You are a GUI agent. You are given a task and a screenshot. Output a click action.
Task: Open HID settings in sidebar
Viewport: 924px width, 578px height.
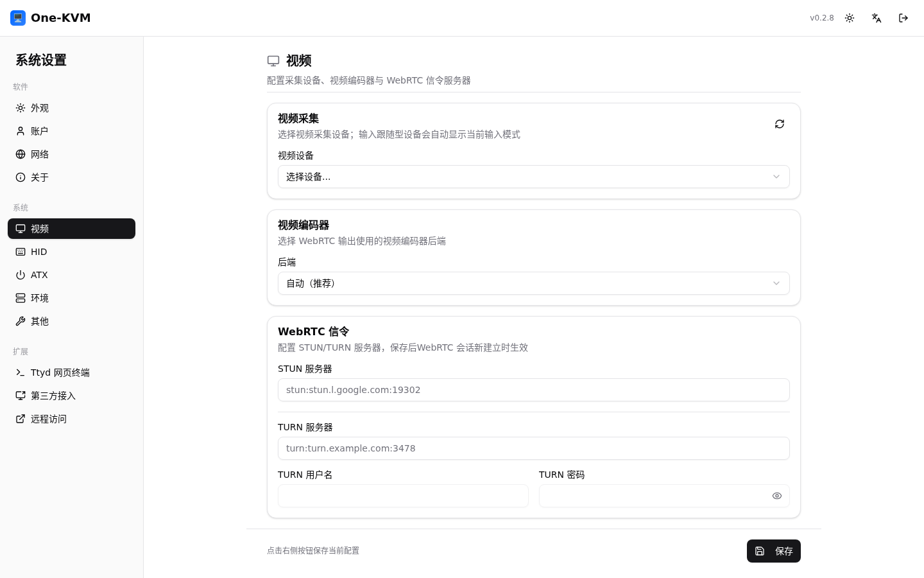pyautogui.click(x=71, y=252)
